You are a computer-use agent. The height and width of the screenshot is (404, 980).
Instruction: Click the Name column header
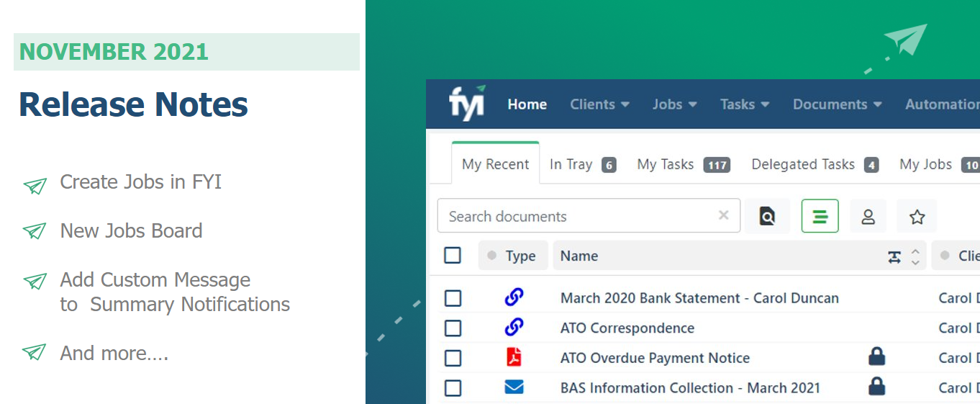[x=740, y=256]
